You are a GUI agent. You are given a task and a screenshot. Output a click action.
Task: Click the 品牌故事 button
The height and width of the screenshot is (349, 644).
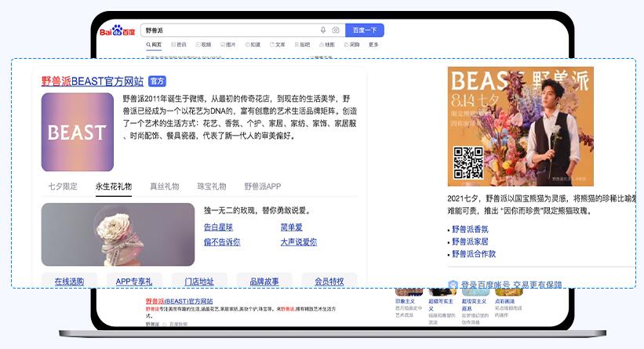click(x=264, y=281)
